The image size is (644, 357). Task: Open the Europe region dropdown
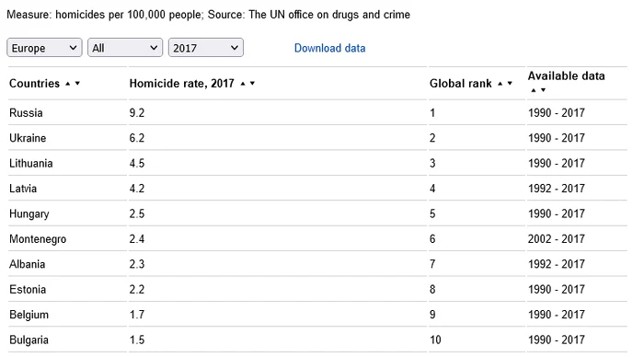coord(44,48)
